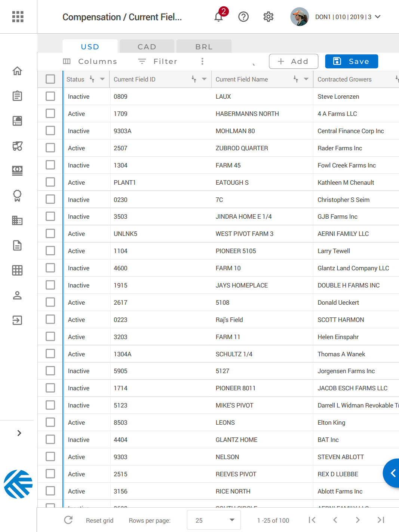
Task: Open the settings gear icon
Action: 268,17
